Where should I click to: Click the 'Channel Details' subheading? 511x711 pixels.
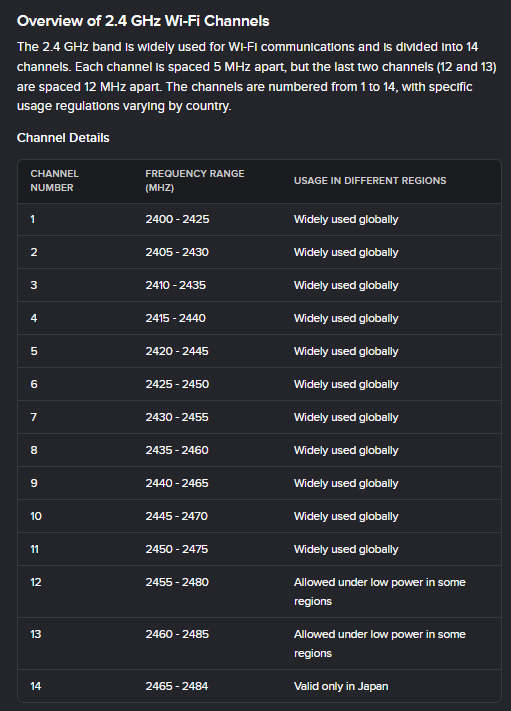pyautogui.click(x=63, y=138)
